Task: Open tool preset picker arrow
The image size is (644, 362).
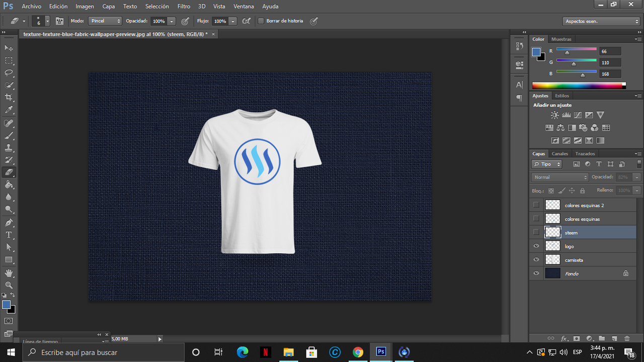Action: (x=24, y=21)
